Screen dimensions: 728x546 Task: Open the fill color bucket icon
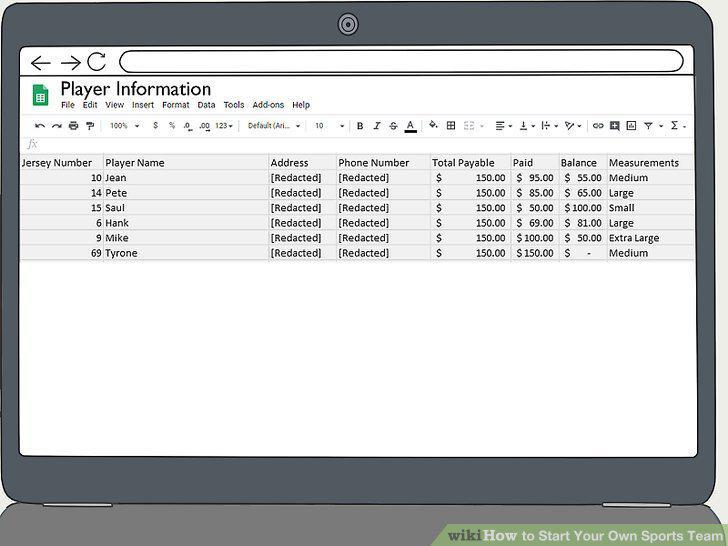pyautogui.click(x=433, y=124)
